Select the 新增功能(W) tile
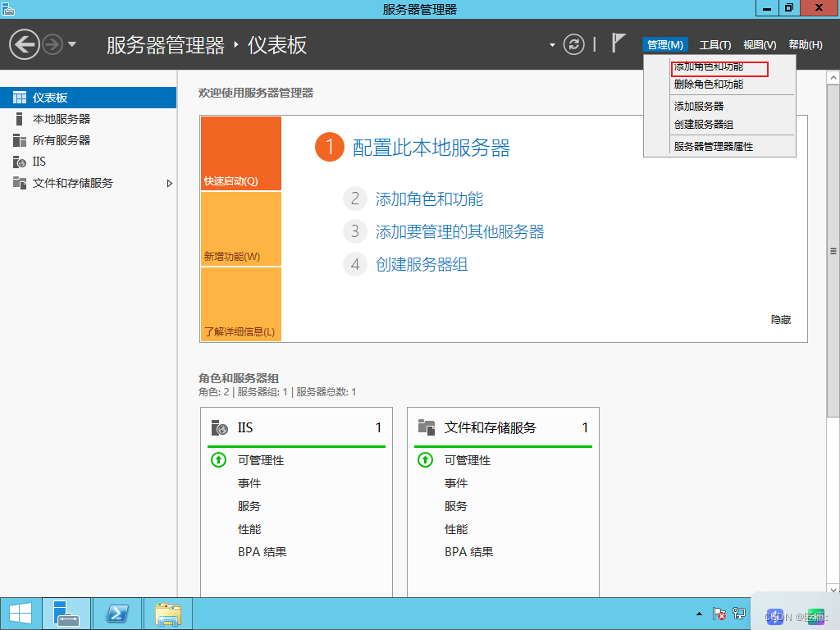Viewport: 840px width, 630px height. coord(241,229)
